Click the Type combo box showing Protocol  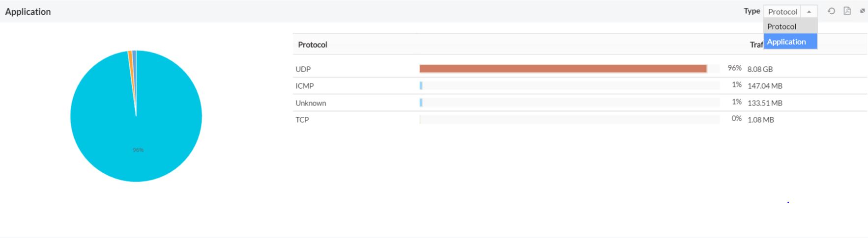click(782, 11)
